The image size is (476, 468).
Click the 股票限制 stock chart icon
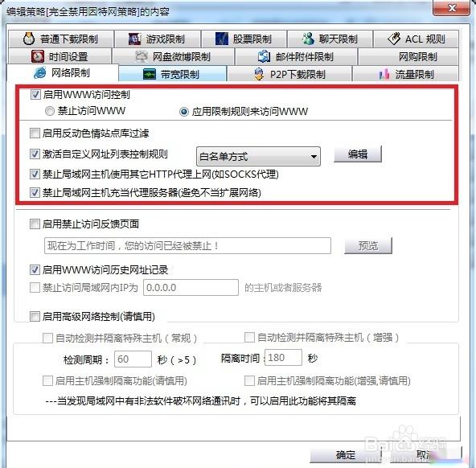(x=222, y=39)
